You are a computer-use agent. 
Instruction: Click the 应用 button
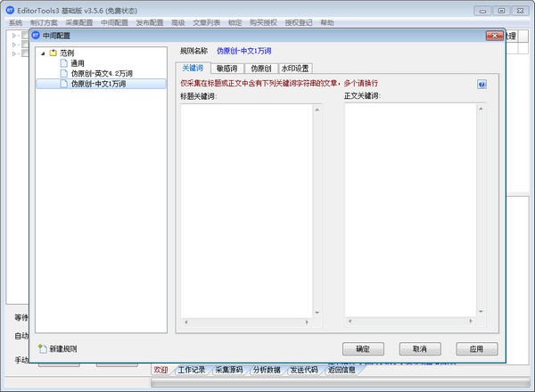[x=476, y=348]
